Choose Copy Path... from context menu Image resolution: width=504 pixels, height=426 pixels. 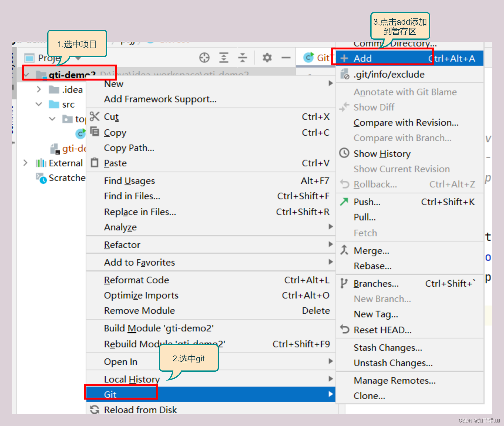(x=211, y=148)
